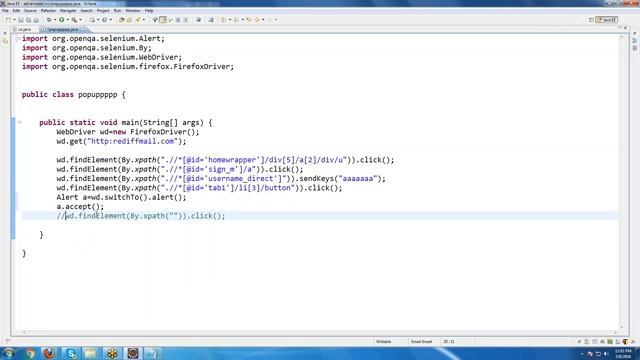Image resolution: width=640 pixels, height=360 pixels.
Task: Click the 20 : 11 cursor position status
Action: tap(449, 342)
